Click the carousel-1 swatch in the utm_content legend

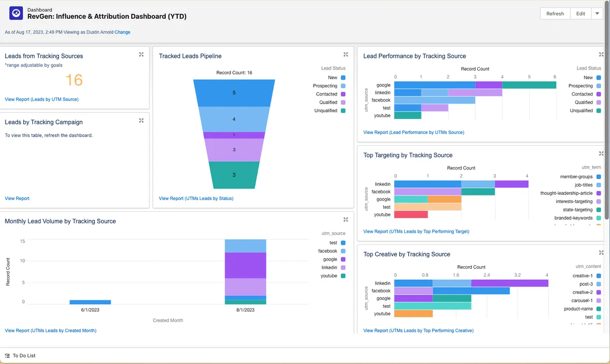pos(599,301)
